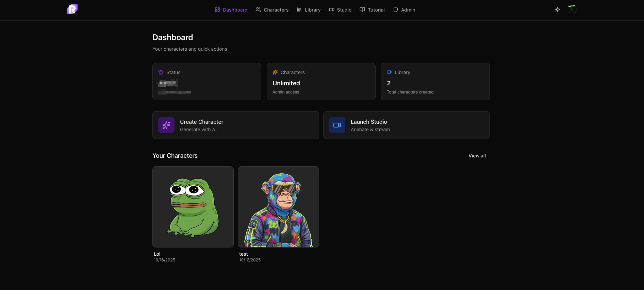
Task: Open the test ape character thumbnail
Action: pos(278,207)
